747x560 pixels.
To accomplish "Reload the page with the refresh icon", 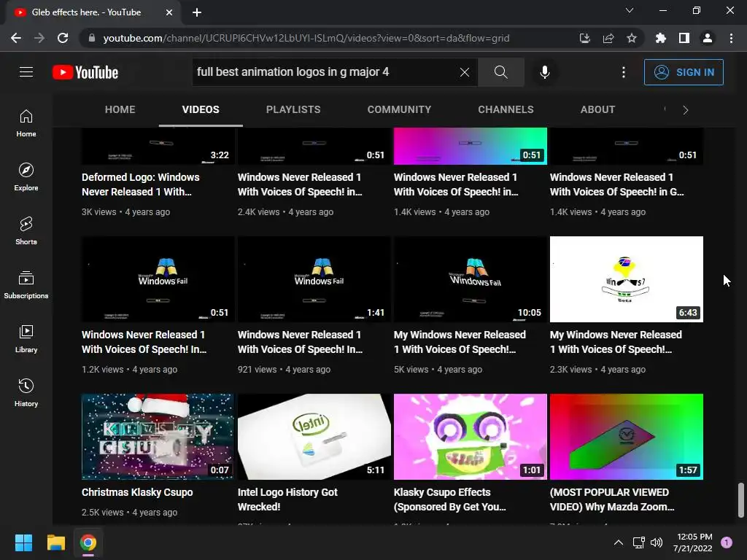I will click(63, 38).
